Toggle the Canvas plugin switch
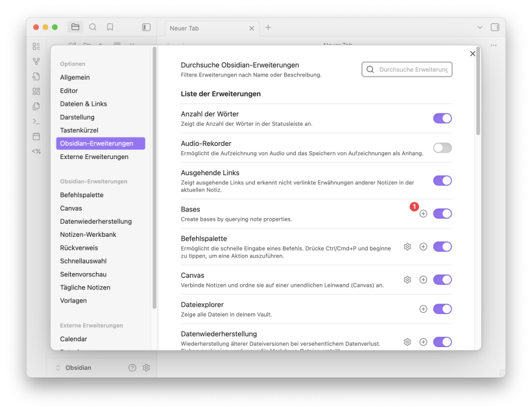 coord(442,280)
